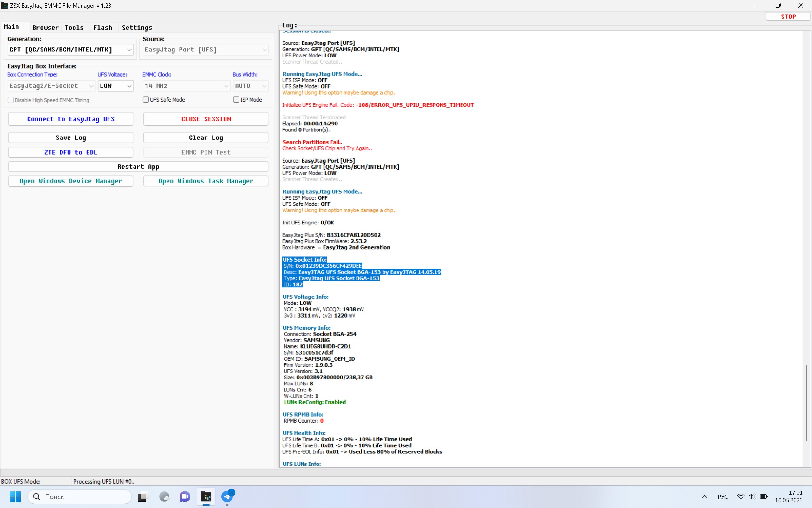Screen dimensions: 812x508
Task: Click the Windows taskbar search field
Action: [x=80, y=496]
